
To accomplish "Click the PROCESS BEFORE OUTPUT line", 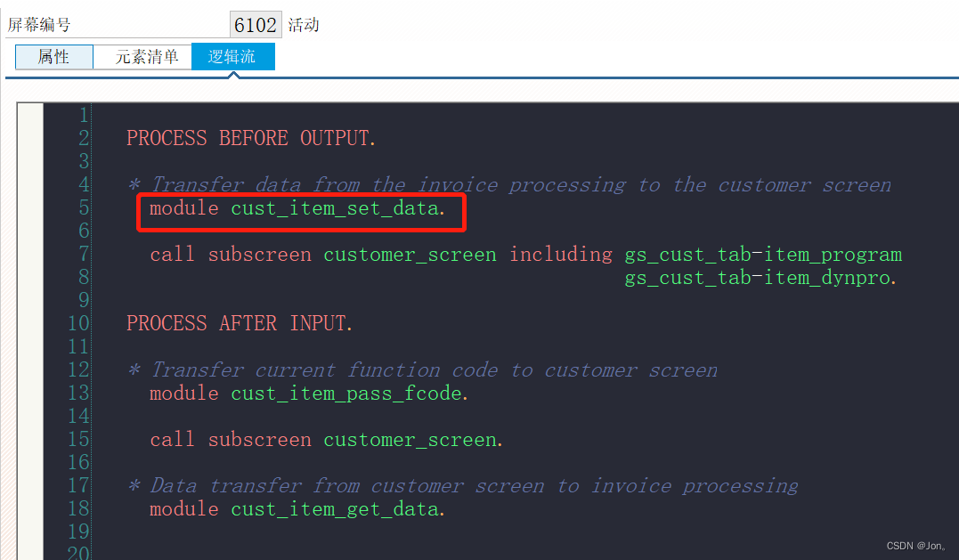I will click(x=251, y=138).
